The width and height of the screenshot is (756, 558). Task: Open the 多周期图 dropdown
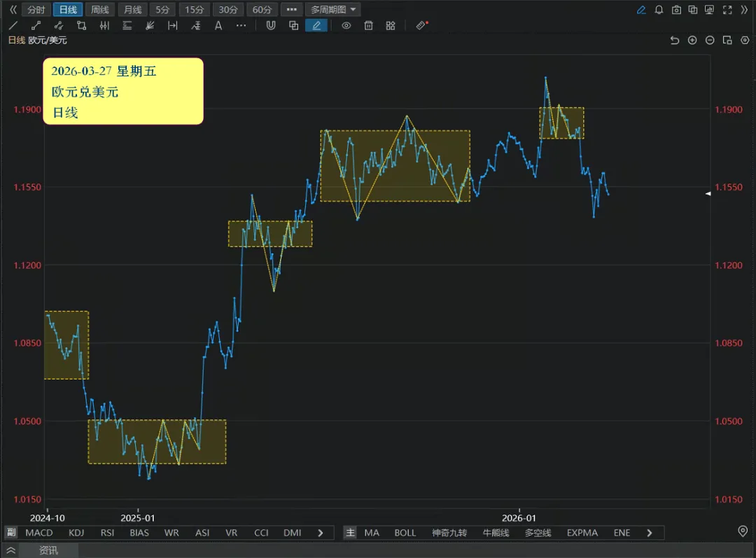click(x=332, y=10)
